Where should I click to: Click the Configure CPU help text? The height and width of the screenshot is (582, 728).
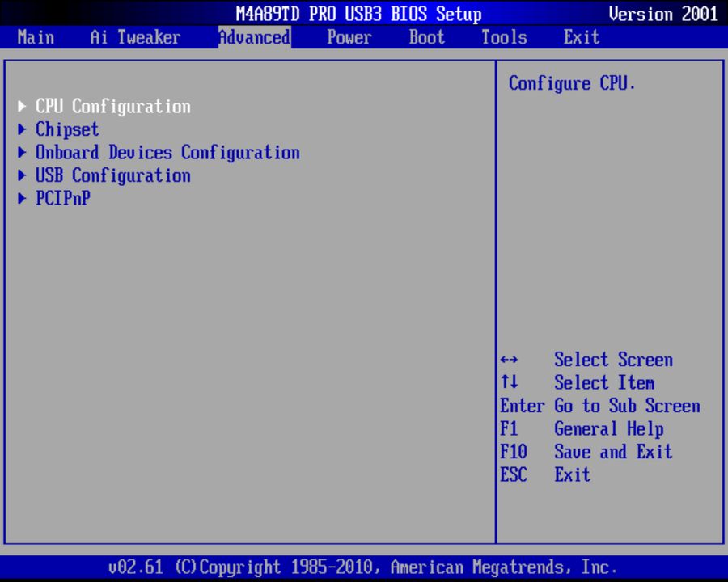point(573,83)
